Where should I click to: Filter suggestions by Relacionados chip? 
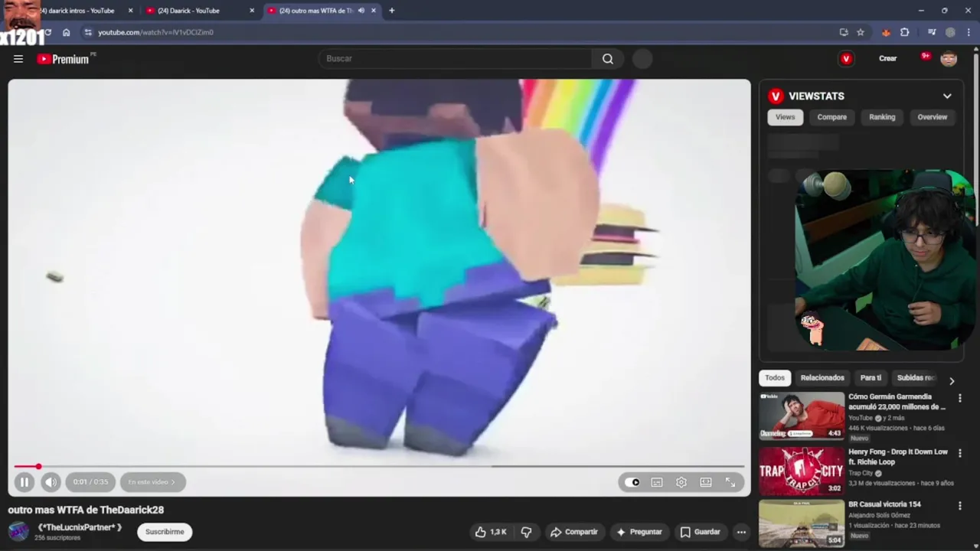tap(822, 378)
